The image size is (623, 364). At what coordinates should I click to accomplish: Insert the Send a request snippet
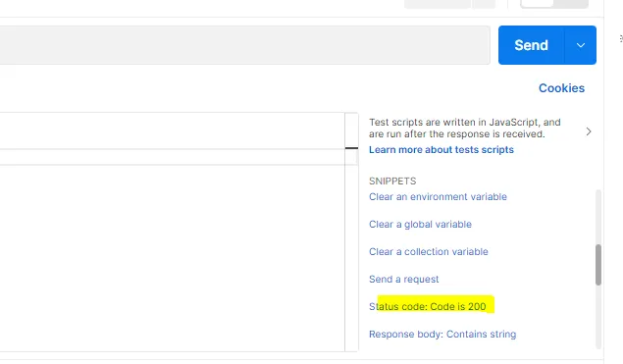[403, 279]
